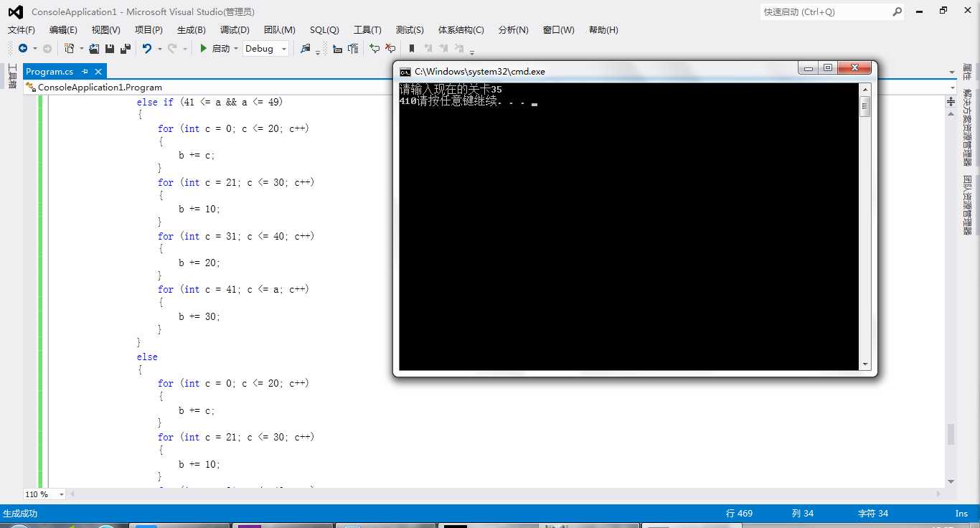Screen dimensions: 980x528
Task: Open the 启动 start options dropdown arrow
Action: pos(235,49)
